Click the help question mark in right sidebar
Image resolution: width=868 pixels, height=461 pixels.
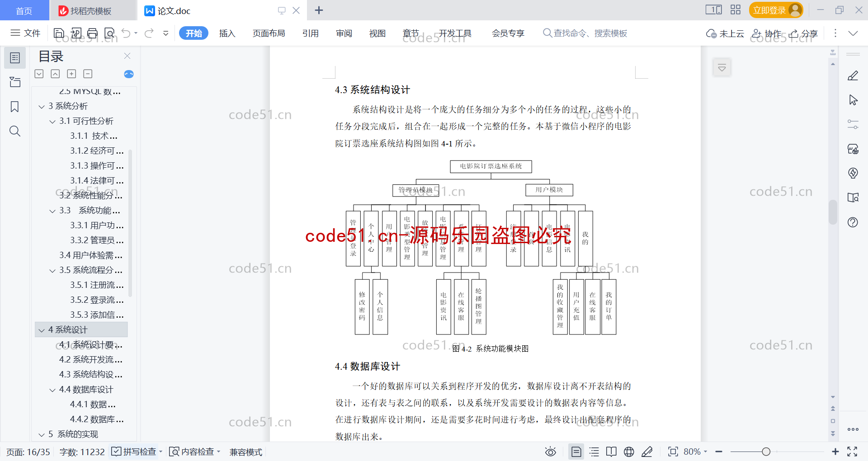coord(853,222)
